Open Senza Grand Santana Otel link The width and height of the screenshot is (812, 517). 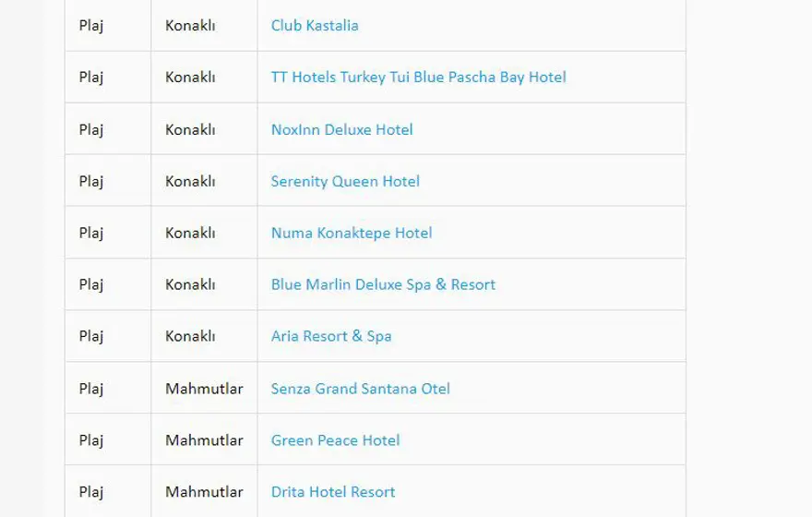click(x=361, y=389)
